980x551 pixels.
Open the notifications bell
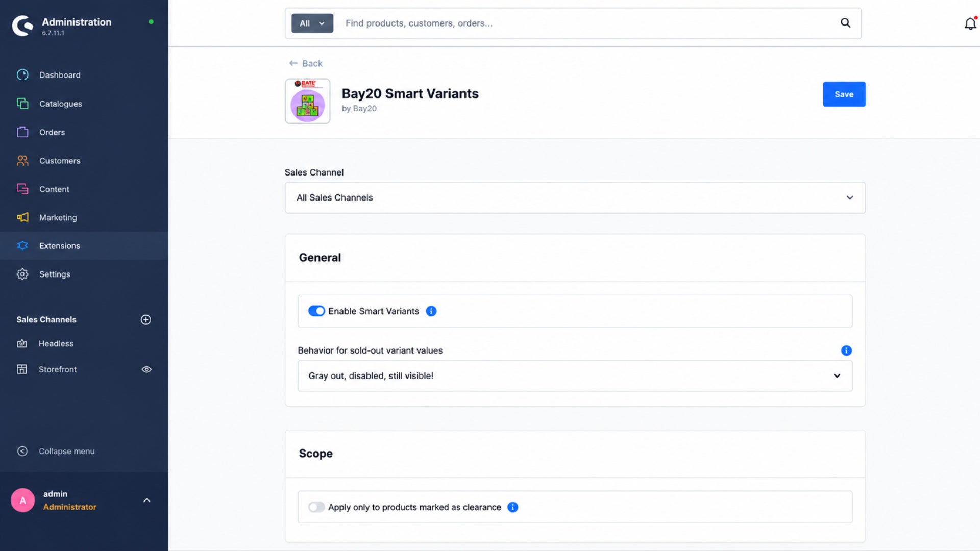point(970,23)
